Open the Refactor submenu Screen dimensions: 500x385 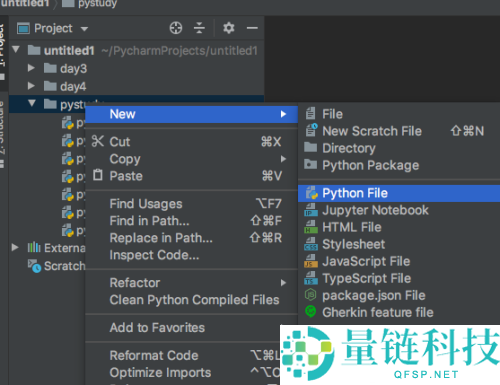coord(192,283)
